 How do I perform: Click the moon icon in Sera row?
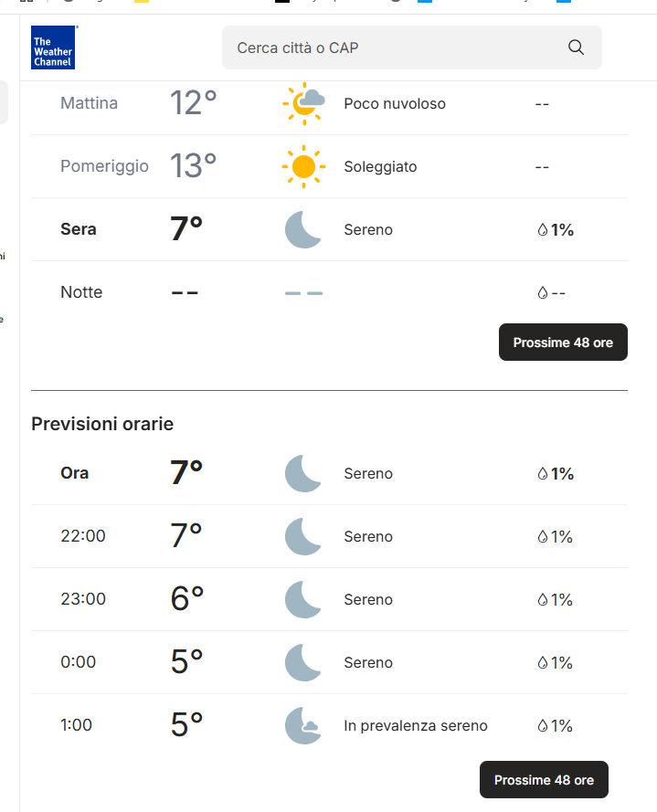[x=303, y=230]
